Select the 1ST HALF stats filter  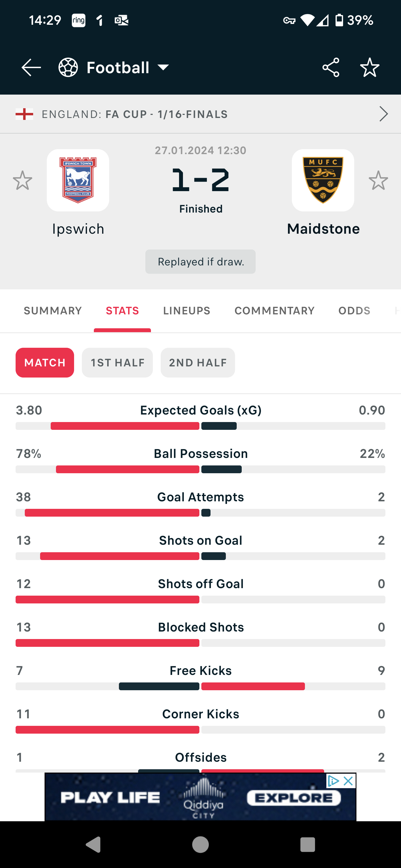click(117, 363)
